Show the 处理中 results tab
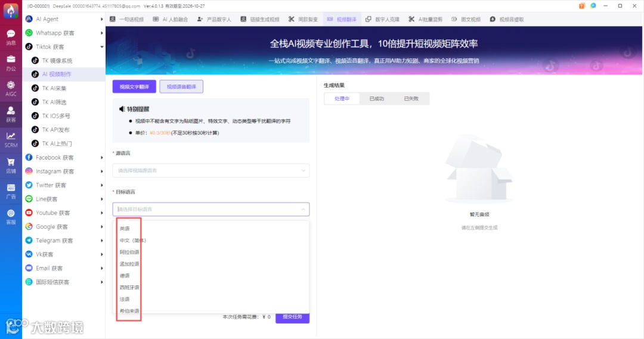 click(342, 98)
